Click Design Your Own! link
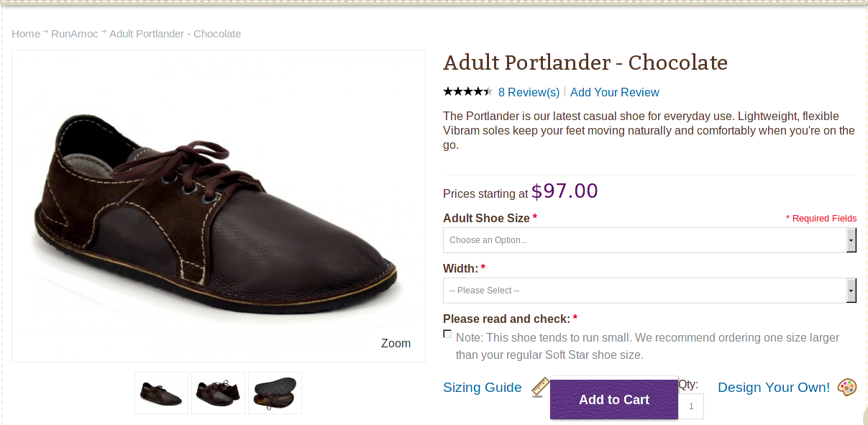Viewport: 868px width, 425px height. (x=773, y=388)
